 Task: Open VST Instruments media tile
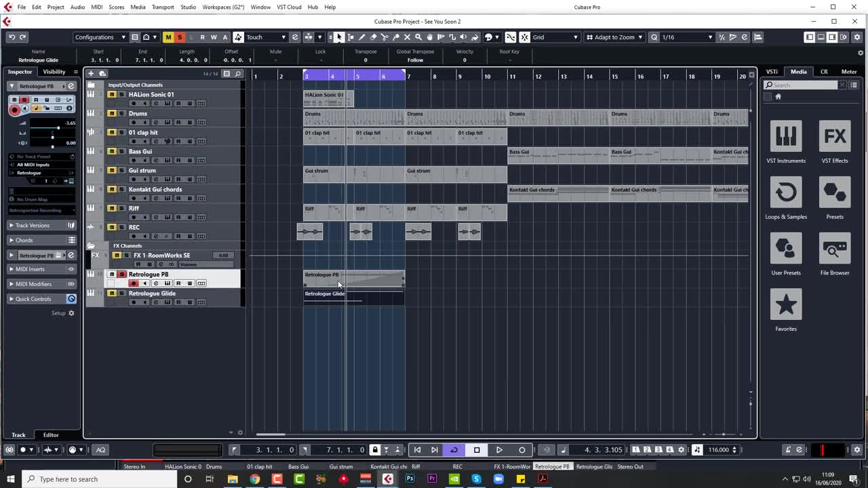point(786,142)
